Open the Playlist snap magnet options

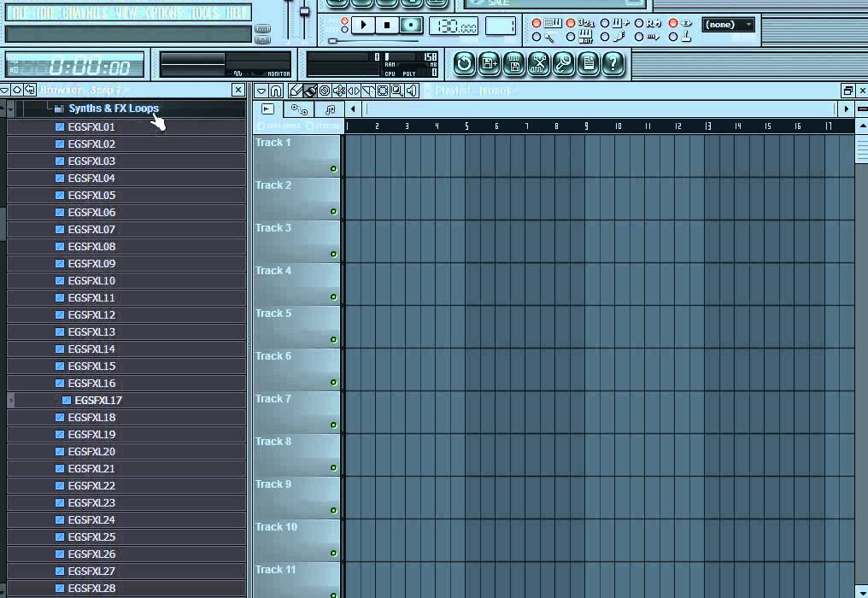click(276, 91)
